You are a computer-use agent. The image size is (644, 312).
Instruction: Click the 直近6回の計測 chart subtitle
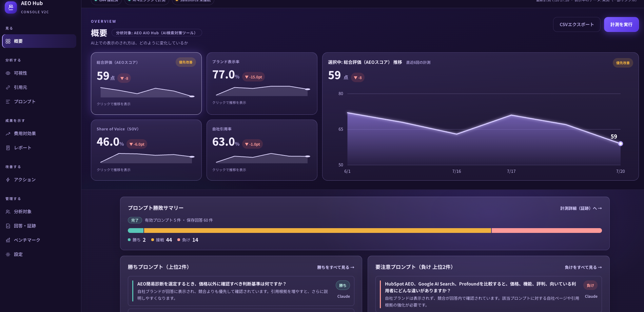tap(418, 62)
